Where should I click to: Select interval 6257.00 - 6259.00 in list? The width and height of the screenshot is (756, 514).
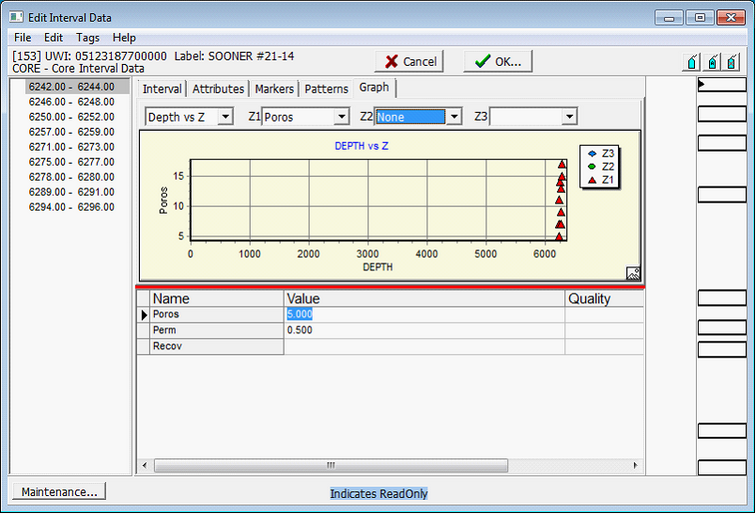click(x=71, y=131)
